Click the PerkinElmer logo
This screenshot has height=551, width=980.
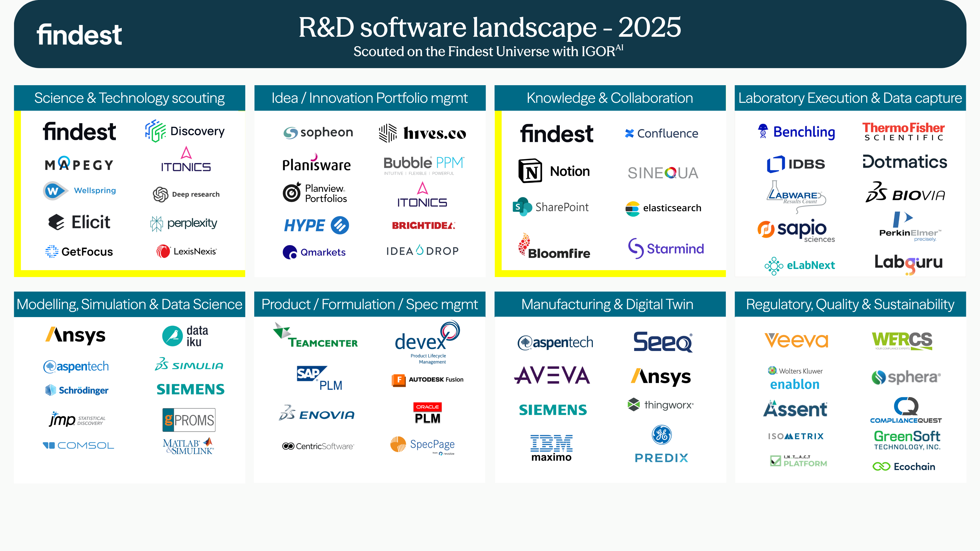coord(910,227)
